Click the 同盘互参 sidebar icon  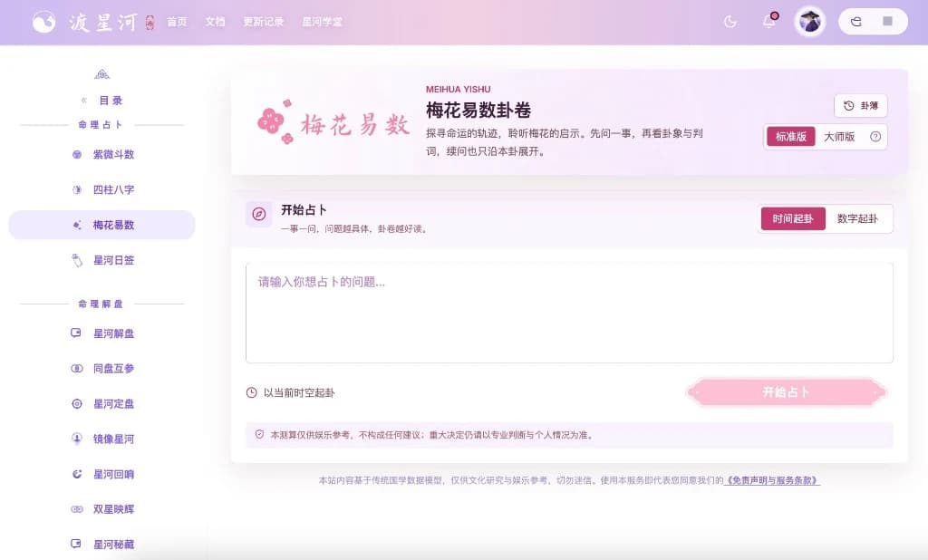(77, 368)
